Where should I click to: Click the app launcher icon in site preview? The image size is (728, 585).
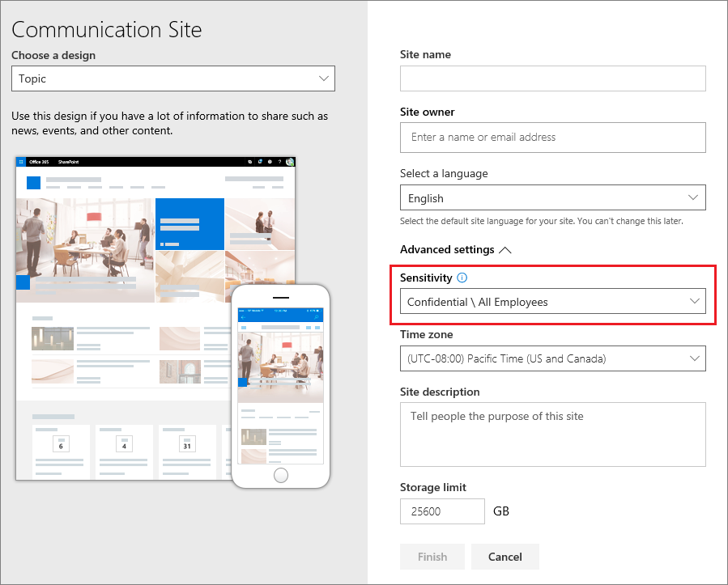pyautogui.click(x=20, y=161)
